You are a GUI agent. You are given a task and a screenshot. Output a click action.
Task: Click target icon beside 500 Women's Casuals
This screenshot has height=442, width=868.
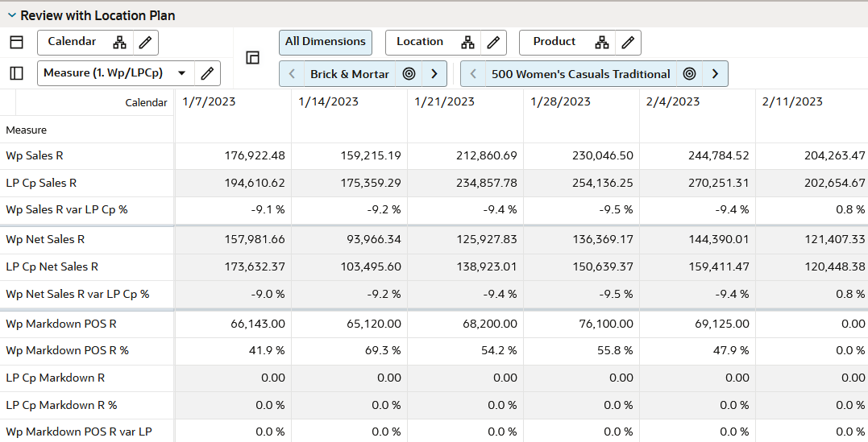click(x=689, y=73)
